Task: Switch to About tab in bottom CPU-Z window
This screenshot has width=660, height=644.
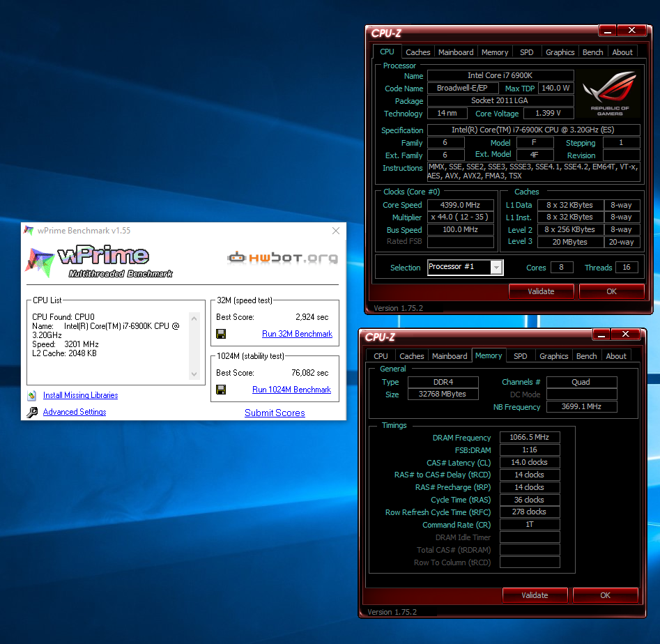Action: pyautogui.click(x=616, y=356)
